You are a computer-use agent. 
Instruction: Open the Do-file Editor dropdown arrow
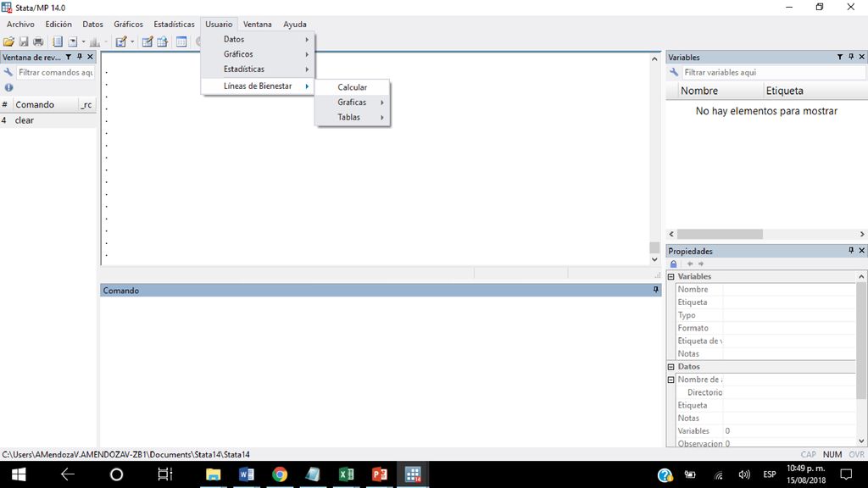pos(132,42)
